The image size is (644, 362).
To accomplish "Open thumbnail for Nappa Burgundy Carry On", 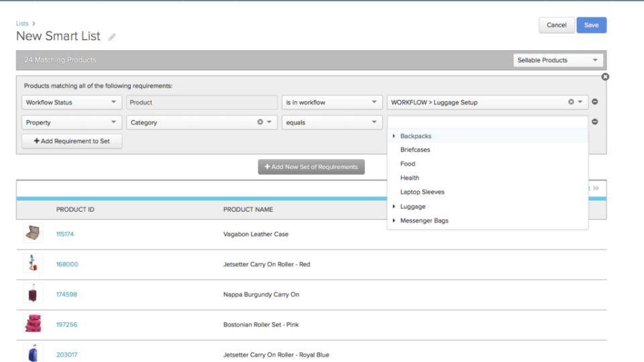I will tap(33, 294).
